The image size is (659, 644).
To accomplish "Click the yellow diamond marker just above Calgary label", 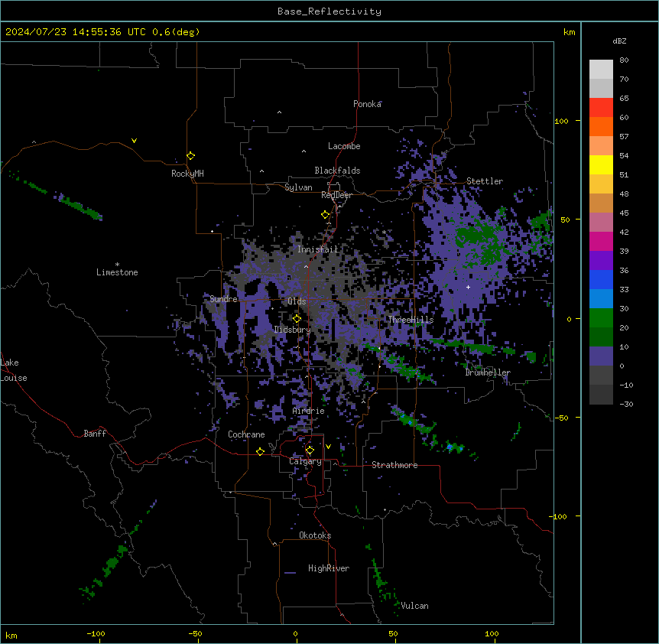I will 310,450.
